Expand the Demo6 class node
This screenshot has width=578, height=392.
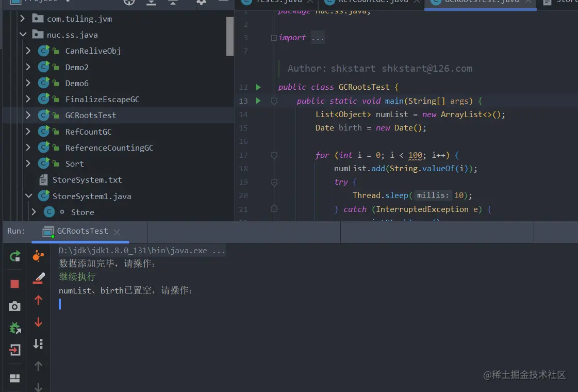pyautogui.click(x=28, y=83)
